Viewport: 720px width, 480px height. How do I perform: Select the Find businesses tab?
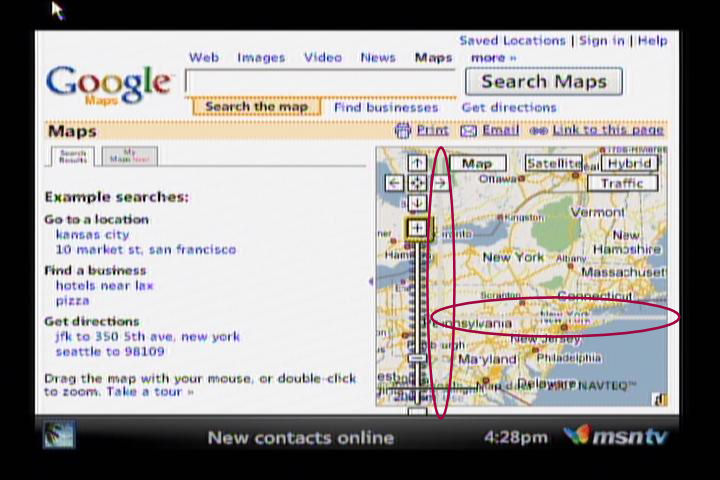tap(386, 107)
